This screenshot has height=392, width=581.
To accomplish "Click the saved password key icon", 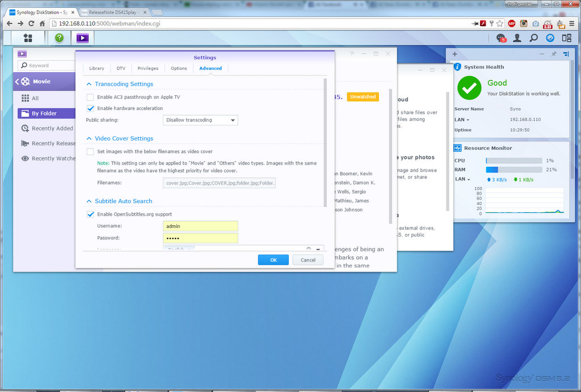I will [491, 24].
